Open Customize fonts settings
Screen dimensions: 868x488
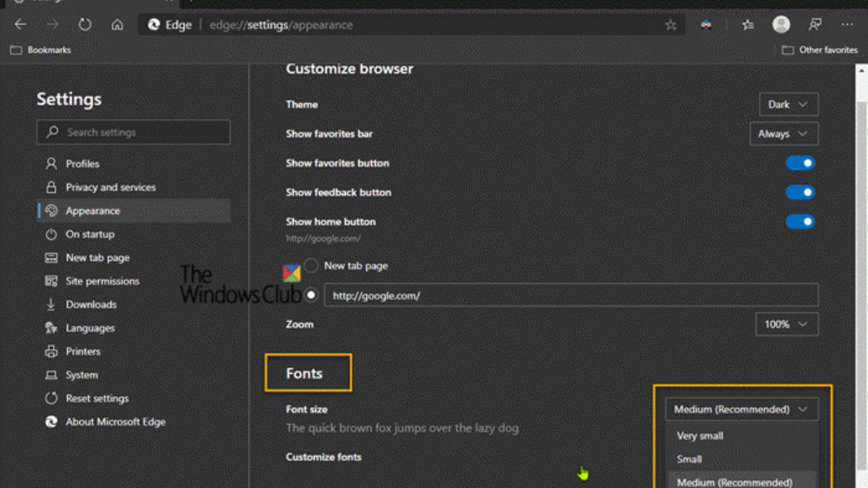[323, 457]
